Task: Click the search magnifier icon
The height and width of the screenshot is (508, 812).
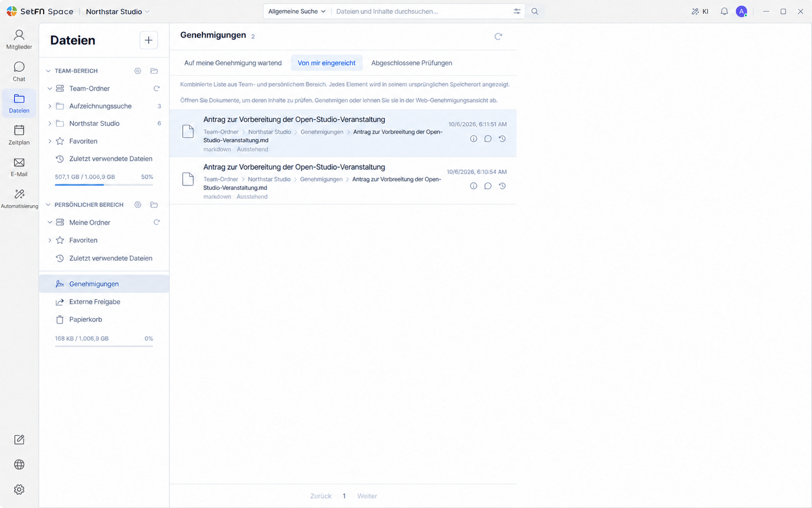Action: (535, 11)
